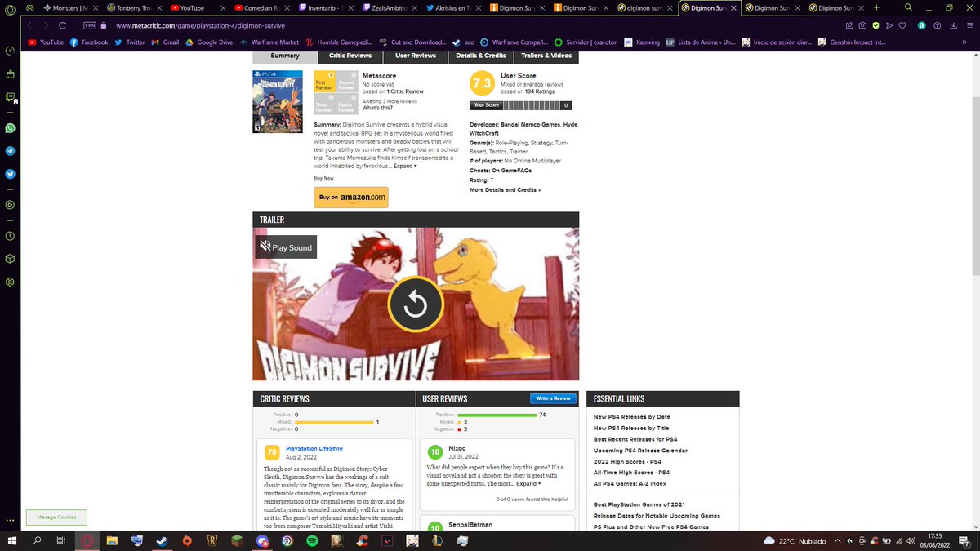Replay the Digimon Survive trailer
980x551 pixels.
tap(416, 304)
